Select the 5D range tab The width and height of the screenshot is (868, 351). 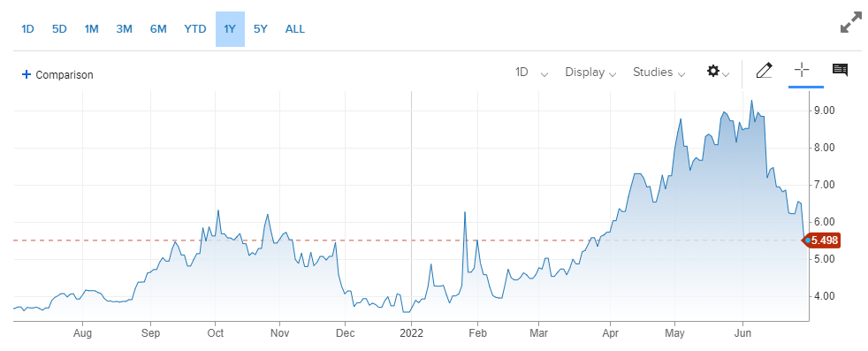pyautogui.click(x=59, y=29)
